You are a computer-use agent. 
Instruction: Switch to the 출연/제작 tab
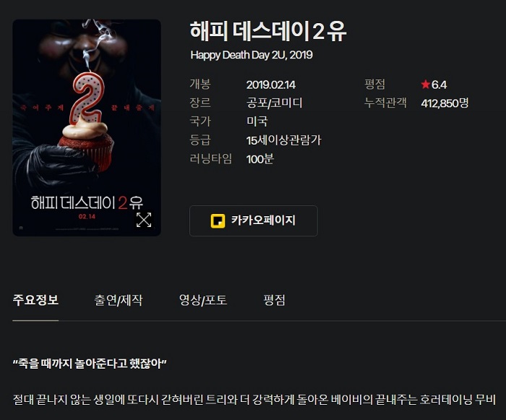[x=118, y=300]
